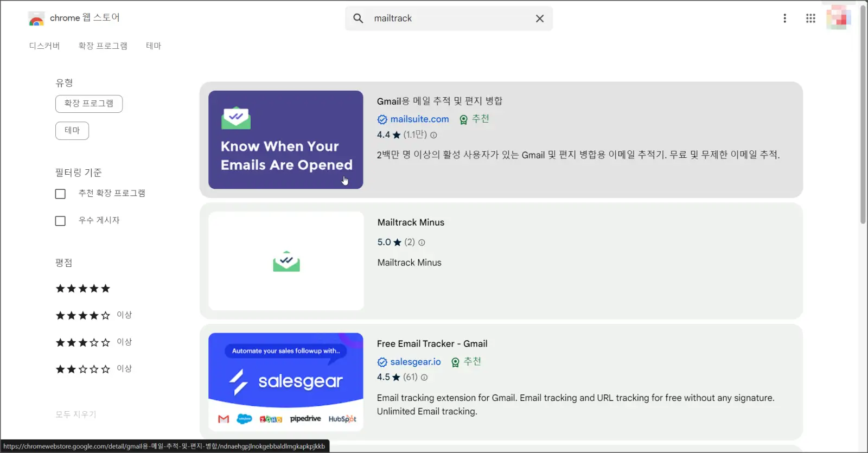
Task: Open the Mailtrack Minus extension title
Action: [411, 222]
